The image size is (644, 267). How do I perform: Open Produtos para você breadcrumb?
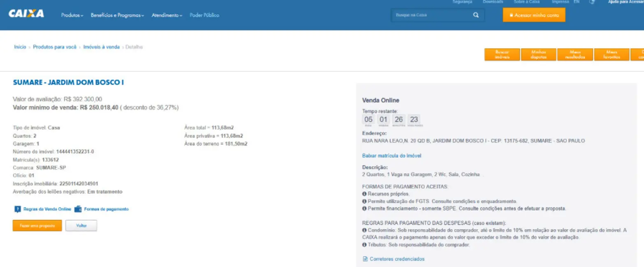pos(55,47)
